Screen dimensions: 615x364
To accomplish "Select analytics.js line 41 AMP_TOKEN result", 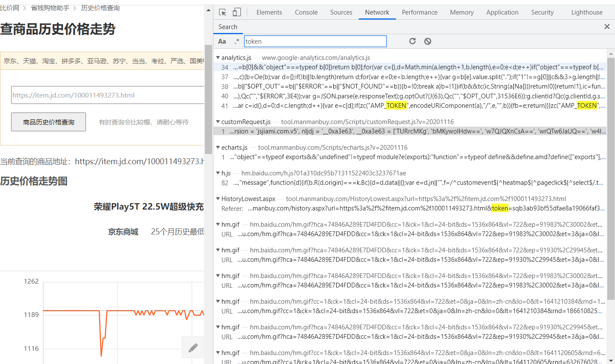I will (410, 105).
